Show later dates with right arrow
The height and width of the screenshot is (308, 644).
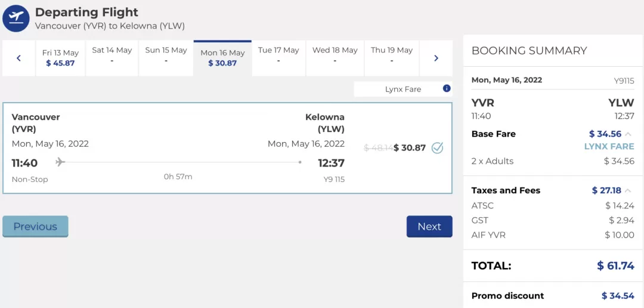coord(436,58)
